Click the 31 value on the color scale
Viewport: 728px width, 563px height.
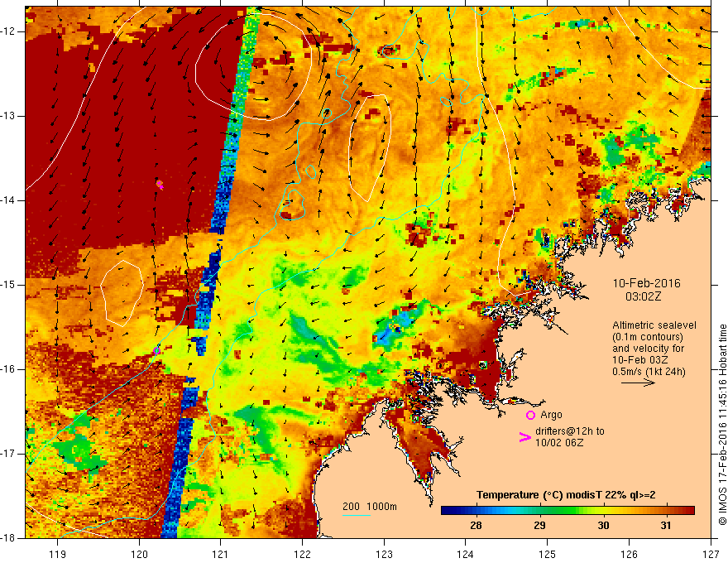point(666,526)
